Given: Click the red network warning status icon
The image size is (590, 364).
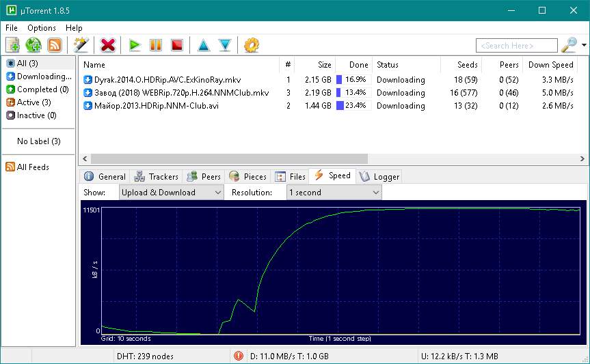Looking at the screenshot, I should [238, 356].
